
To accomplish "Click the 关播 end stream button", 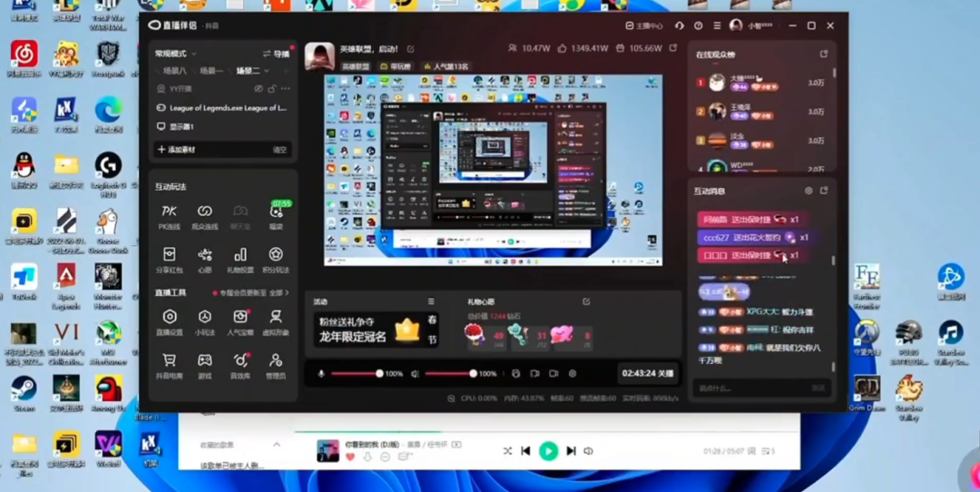I will [648, 373].
